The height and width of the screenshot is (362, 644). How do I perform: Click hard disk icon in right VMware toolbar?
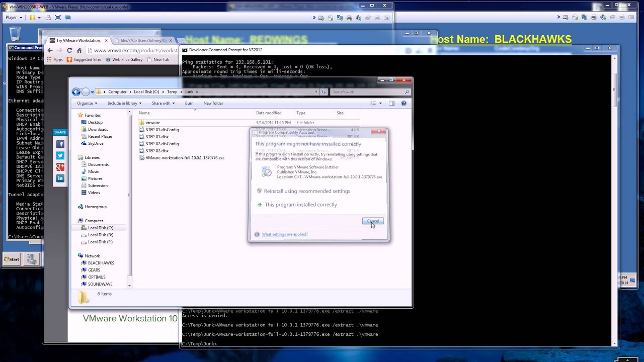pos(566,18)
